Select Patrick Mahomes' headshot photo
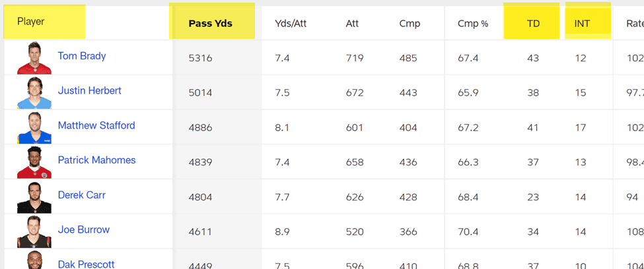Image resolution: width=644 pixels, height=269 pixels. [34, 162]
